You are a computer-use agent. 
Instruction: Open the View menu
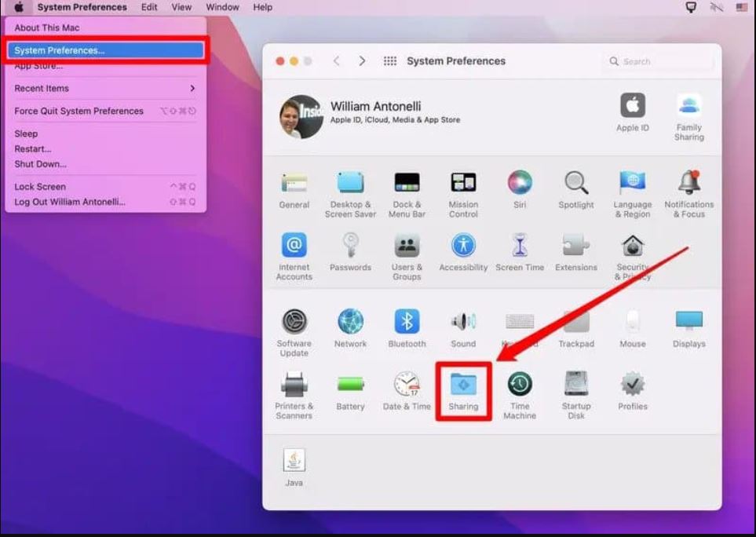181,7
